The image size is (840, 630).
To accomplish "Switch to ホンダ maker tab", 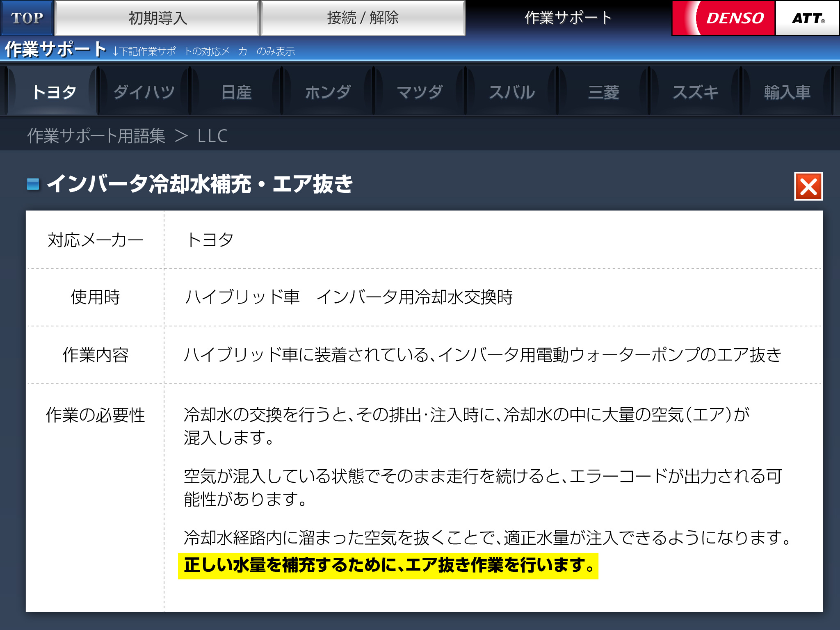I will (328, 92).
